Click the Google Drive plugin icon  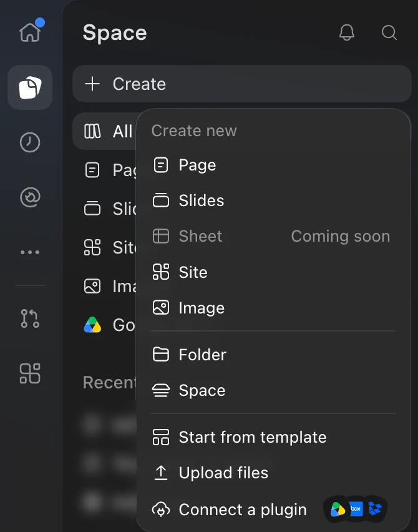(x=338, y=510)
